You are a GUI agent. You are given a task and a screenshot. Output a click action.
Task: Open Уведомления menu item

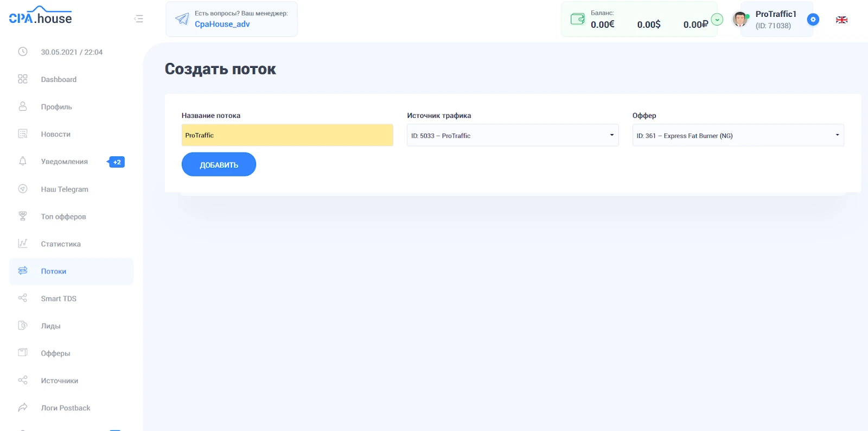65,162
